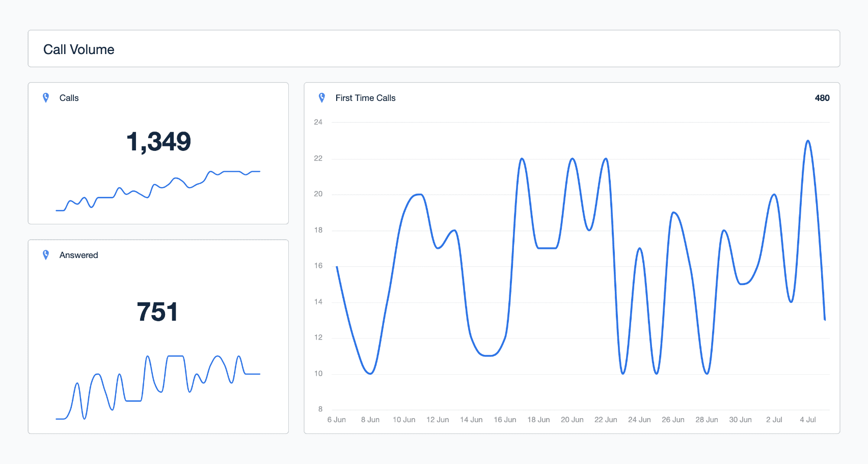The image size is (868, 464).
Task: Click the 4 Jul date label
Action: pyautogui.click(x=807, y=419)
